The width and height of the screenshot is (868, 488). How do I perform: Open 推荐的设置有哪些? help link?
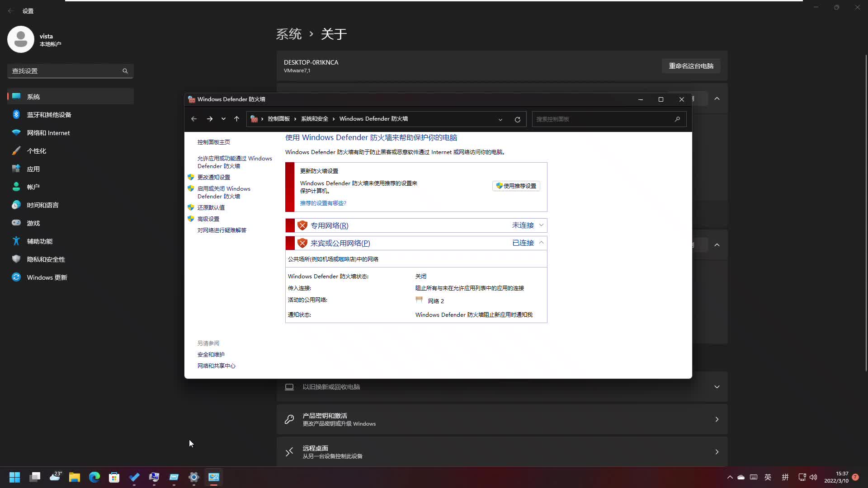tap(323, 203)
